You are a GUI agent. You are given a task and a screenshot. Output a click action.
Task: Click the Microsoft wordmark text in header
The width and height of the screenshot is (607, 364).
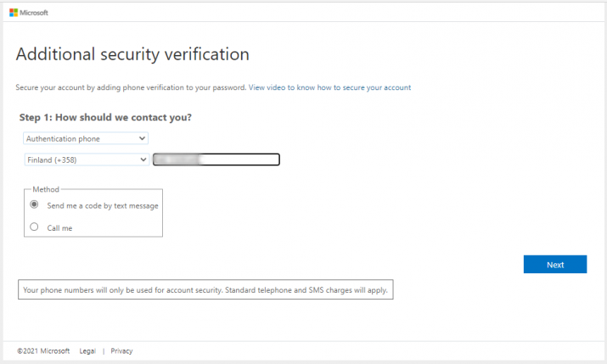[35, 13]
